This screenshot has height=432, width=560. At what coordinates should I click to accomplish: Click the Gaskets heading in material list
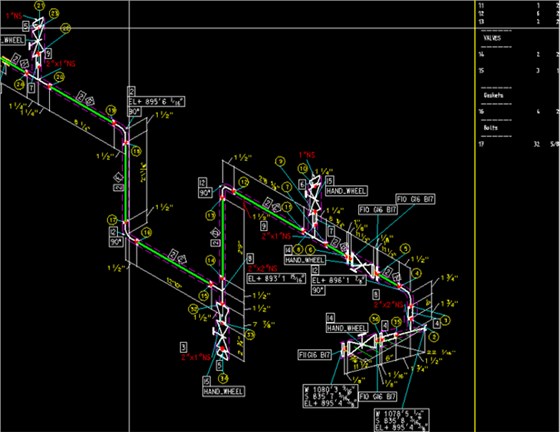[x=494, y=95]
